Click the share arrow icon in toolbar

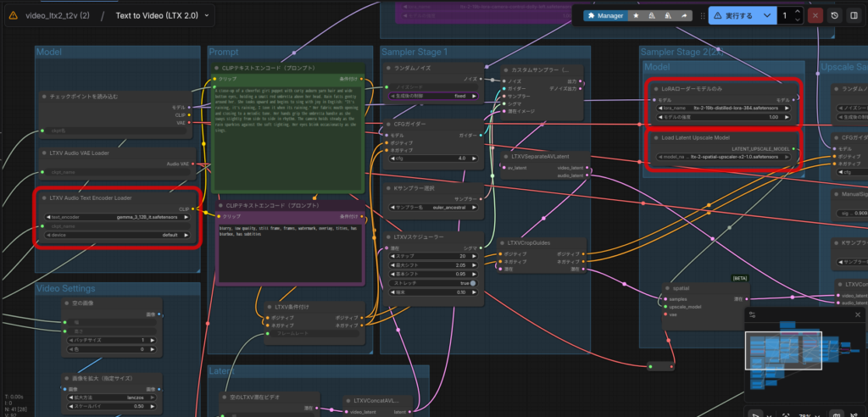[684, 15]
